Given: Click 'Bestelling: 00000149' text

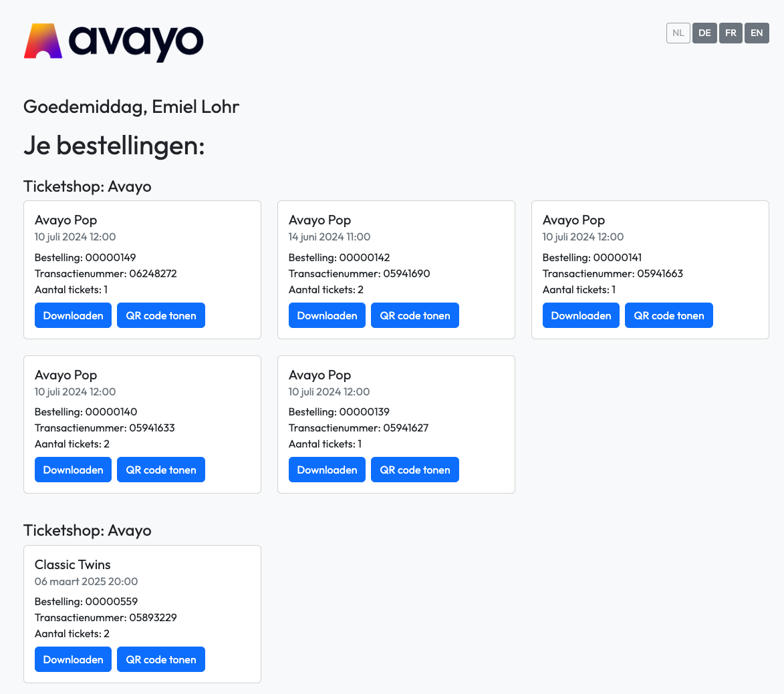Looking at the screenshot, I should click(x=85, y=257).
